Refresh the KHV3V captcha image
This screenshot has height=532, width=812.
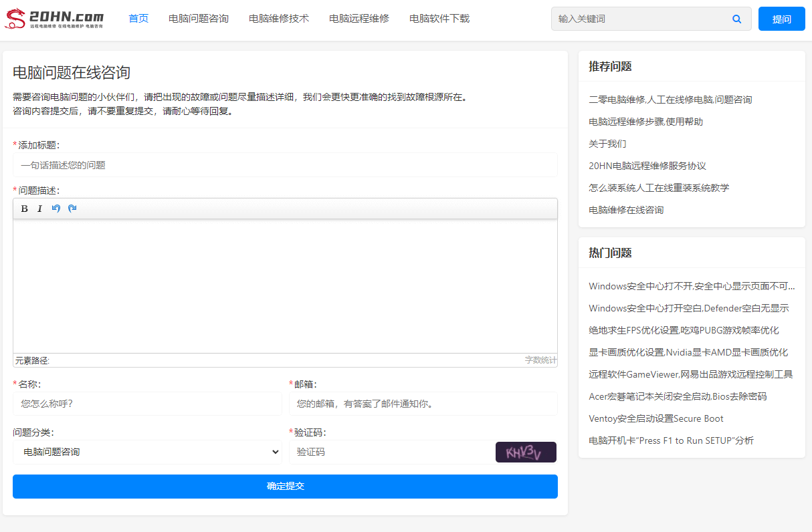coord(525,452)
